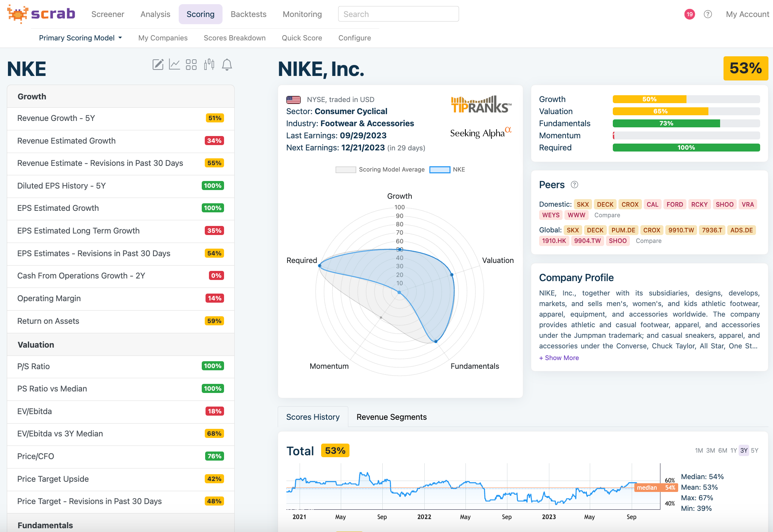Click the scrab logo

tap(41, 14)
